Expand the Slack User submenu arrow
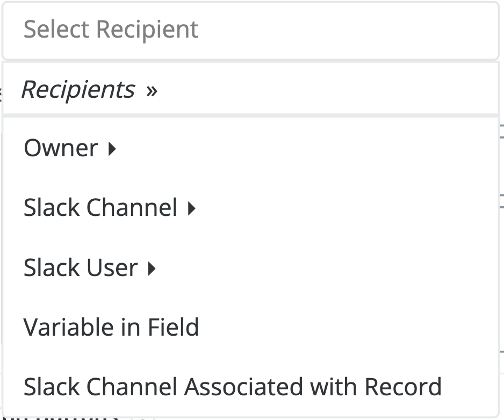 click(152, 268)
